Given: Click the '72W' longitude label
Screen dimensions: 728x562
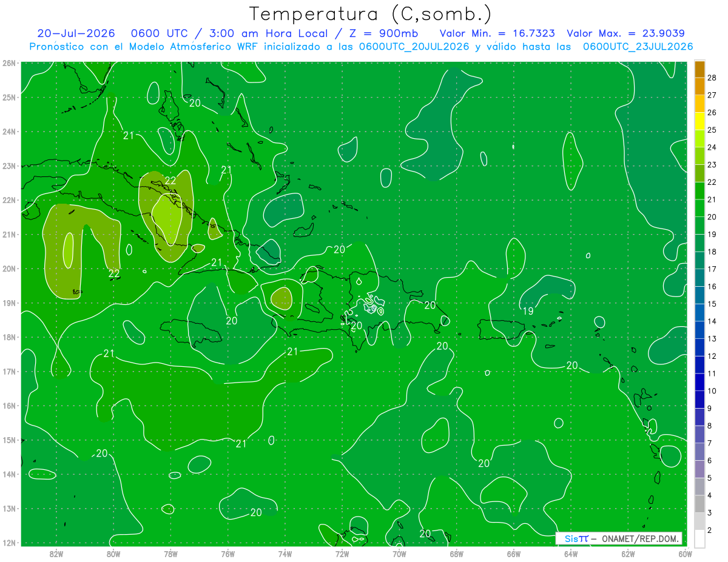Looking at the screenshot, I should [x=342, y=553].
